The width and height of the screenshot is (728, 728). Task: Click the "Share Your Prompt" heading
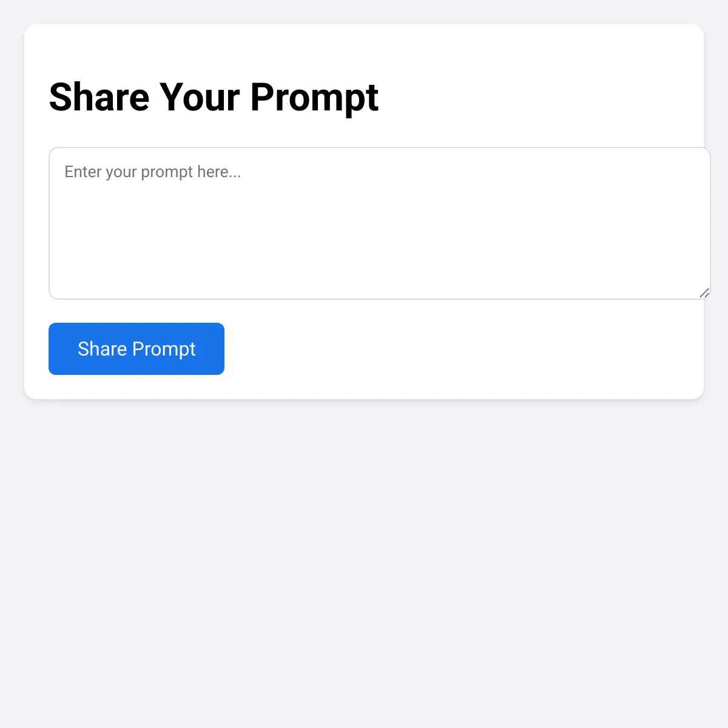click(214, 97)
